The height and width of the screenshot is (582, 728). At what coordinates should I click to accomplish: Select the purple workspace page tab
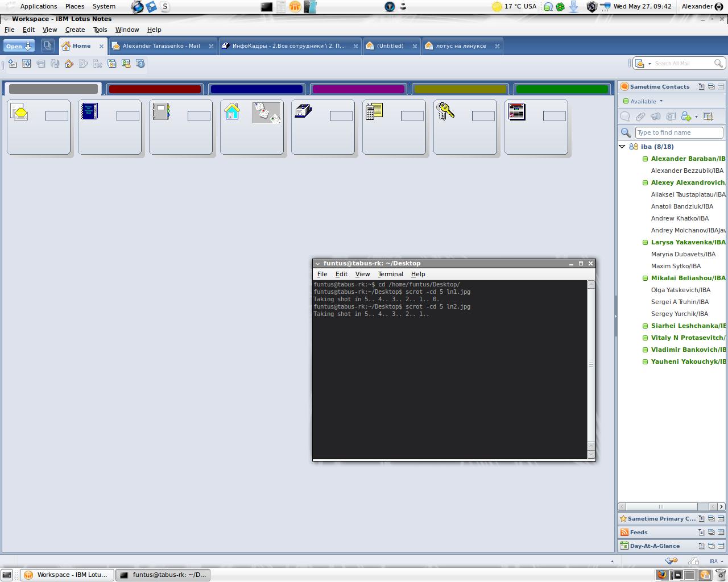pyautogui.click(x=358, y=89)
